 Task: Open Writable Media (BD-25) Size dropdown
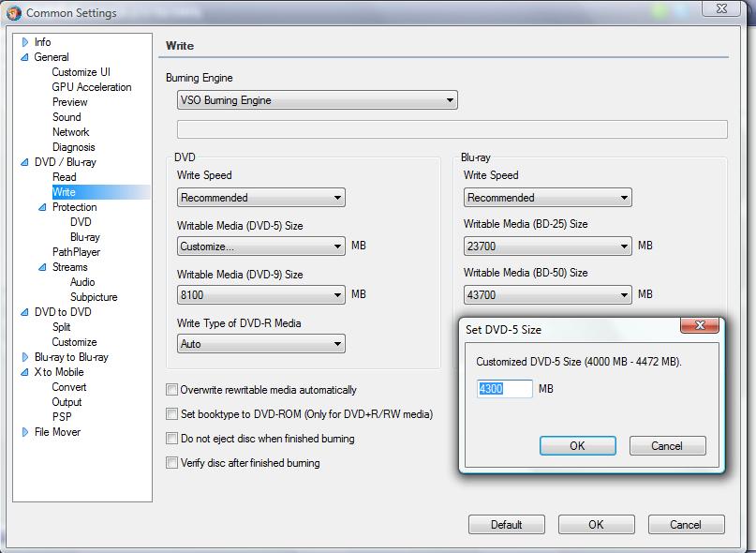(x=548, y=247)
